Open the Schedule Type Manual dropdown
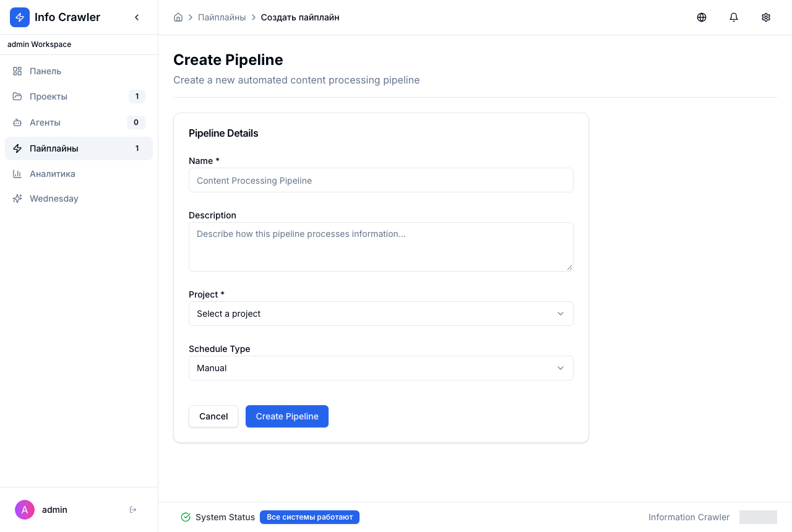The image size is (792, 532). pos(381,368)
